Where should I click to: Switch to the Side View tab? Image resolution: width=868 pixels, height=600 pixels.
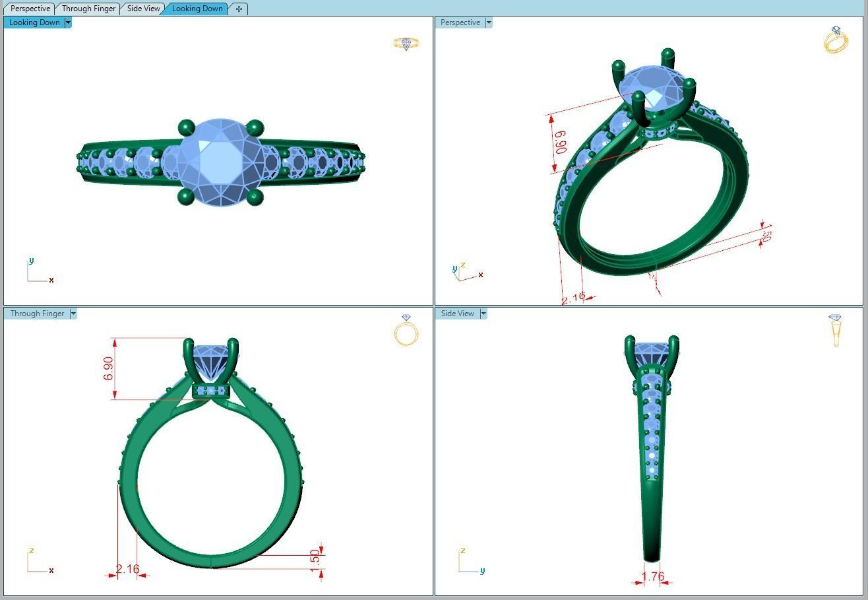click(143, 9)
